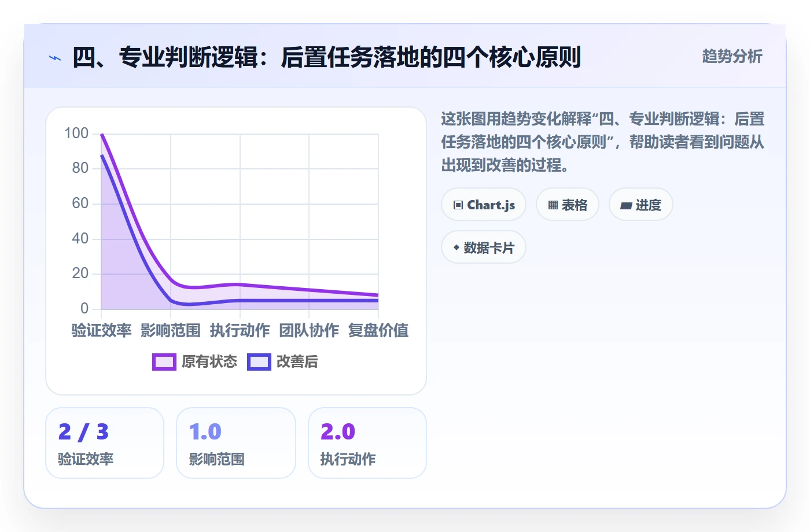Click the 2.0 stat value
The image size is (810, 532).
[338, 432]
